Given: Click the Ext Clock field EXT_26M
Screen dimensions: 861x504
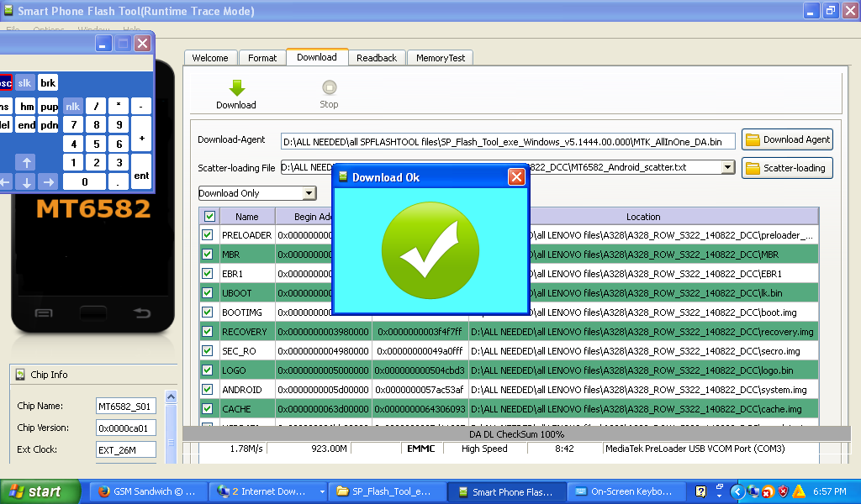Looking at the screenshot, I should pos(126,449).
